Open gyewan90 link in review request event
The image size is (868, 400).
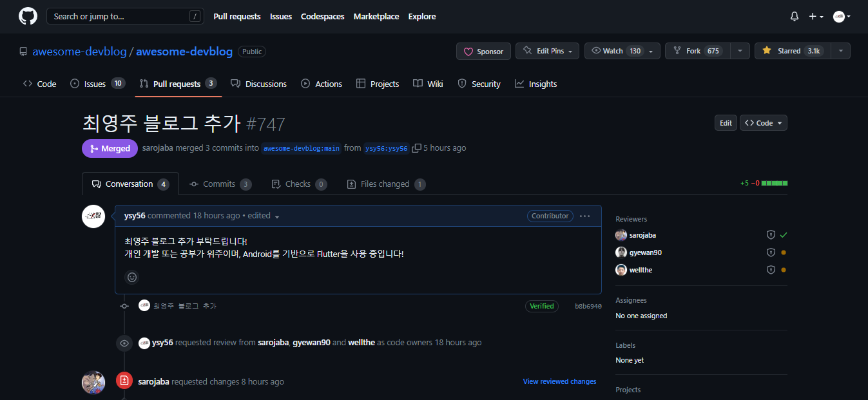(312, 343)
